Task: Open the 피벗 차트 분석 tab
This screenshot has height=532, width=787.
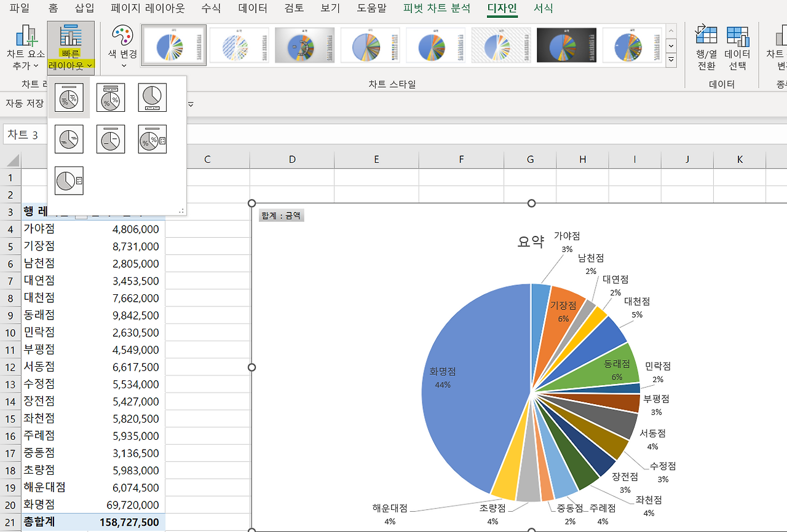Action: click(x=437, y=8)
